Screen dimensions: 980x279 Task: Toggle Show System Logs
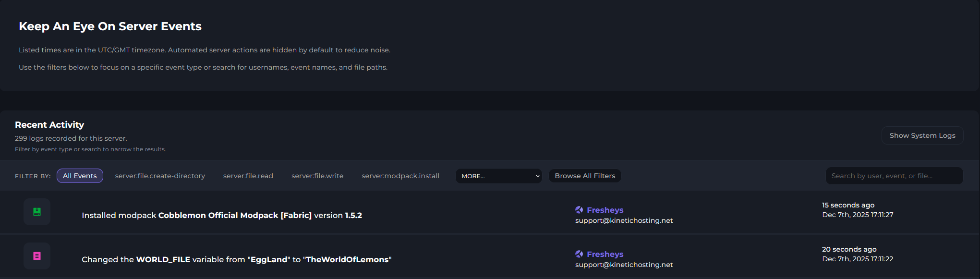point(922,136)
